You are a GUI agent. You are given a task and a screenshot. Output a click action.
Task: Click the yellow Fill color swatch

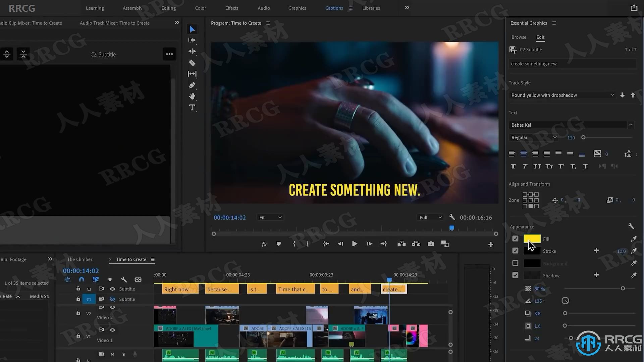point(532,239)
